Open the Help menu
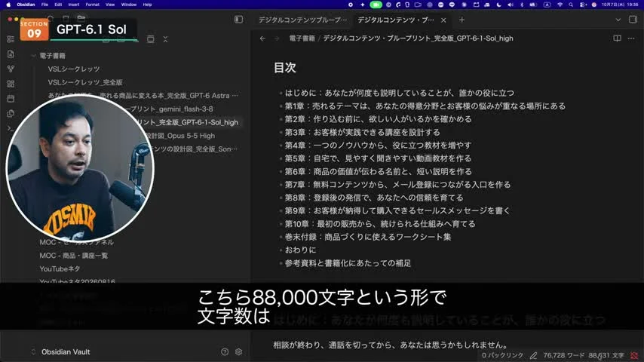 148,5
